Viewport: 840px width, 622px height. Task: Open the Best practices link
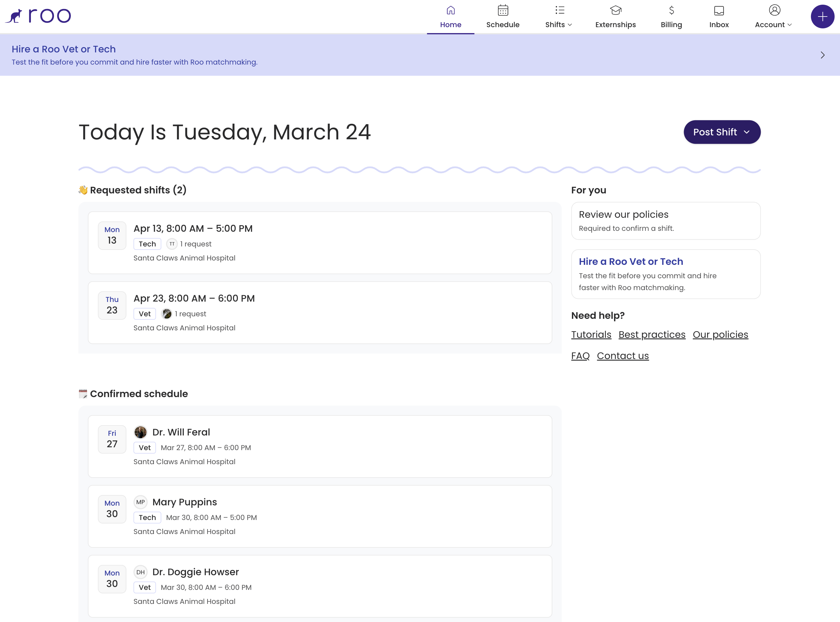click(x=652, y=334)
